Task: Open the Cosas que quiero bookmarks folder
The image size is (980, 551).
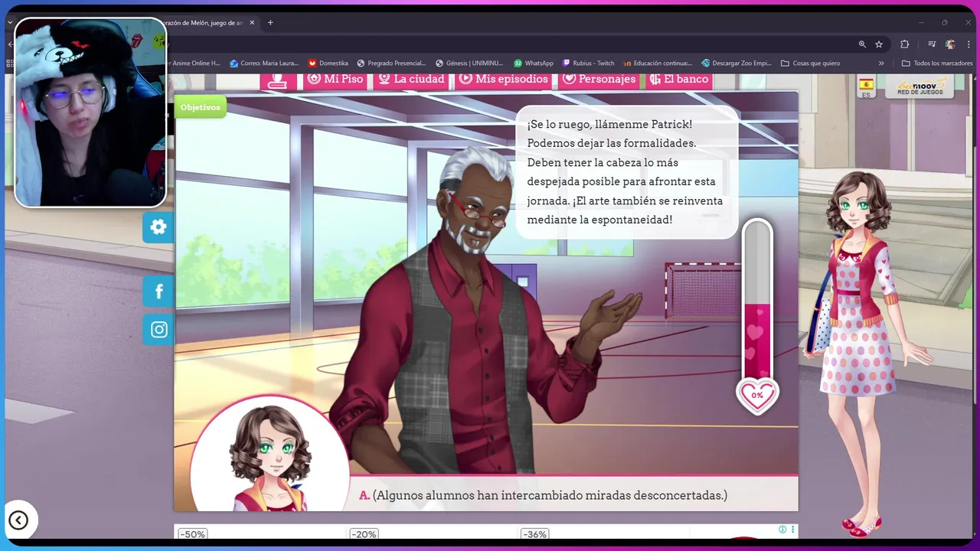Action: 810,64
